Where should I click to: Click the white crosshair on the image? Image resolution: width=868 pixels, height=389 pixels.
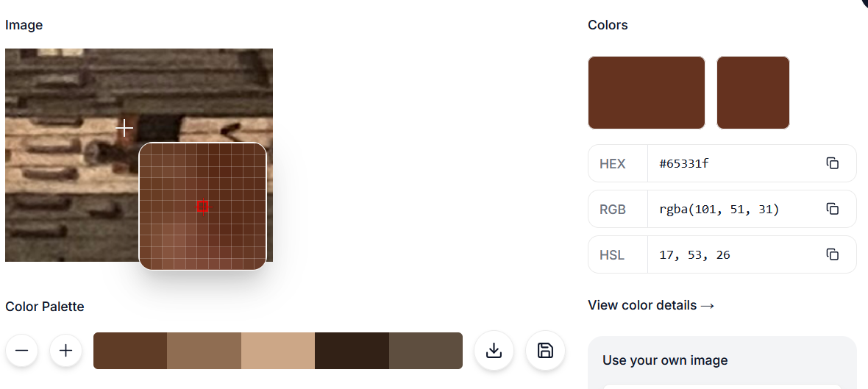(x=124, y=129)
